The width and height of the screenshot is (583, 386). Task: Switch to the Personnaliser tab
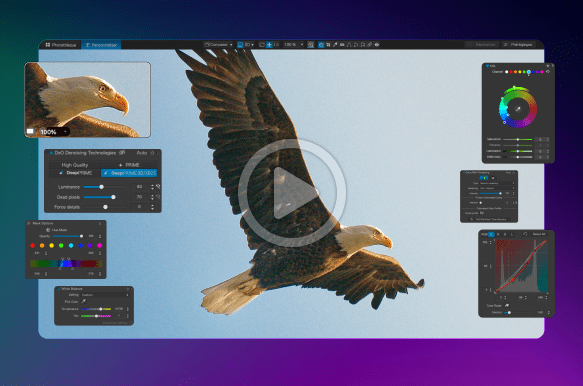click(x=101, y=45)
